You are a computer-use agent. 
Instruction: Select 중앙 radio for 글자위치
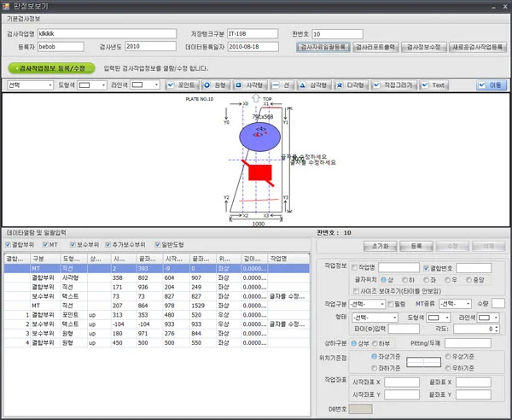pyautogui.click(x=468, y=280)
